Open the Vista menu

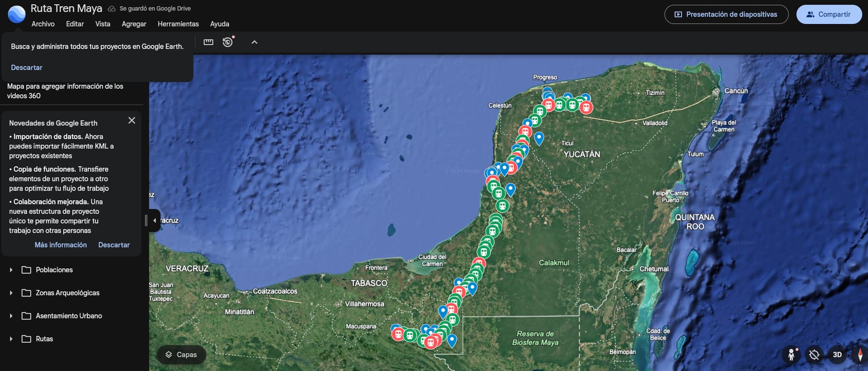tap(103, 24)
